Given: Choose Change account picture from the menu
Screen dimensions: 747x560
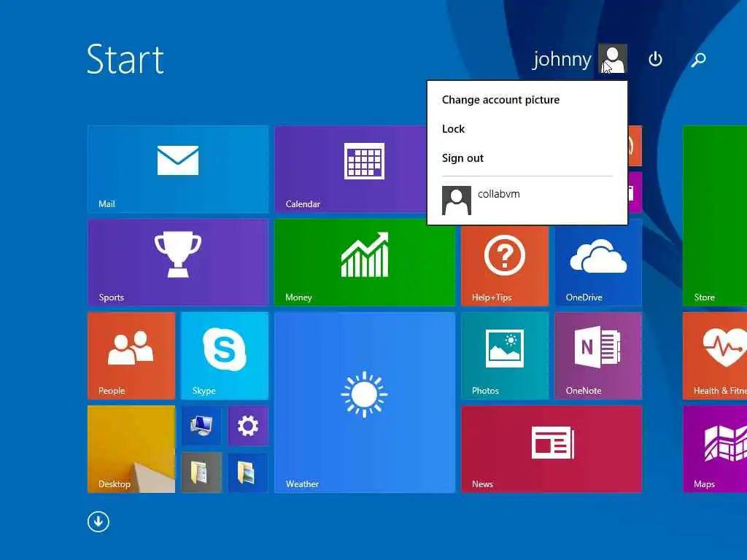Looking at the screenshot, I should (500, 100).
